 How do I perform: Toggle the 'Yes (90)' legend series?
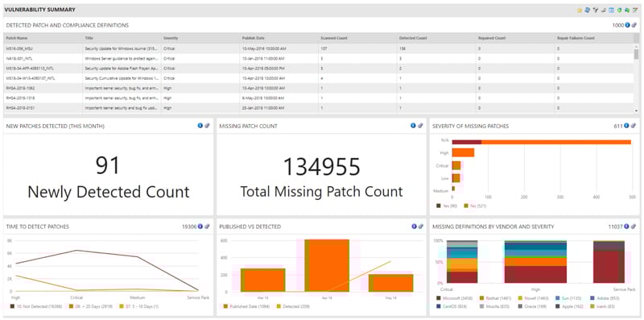(446, 206)
